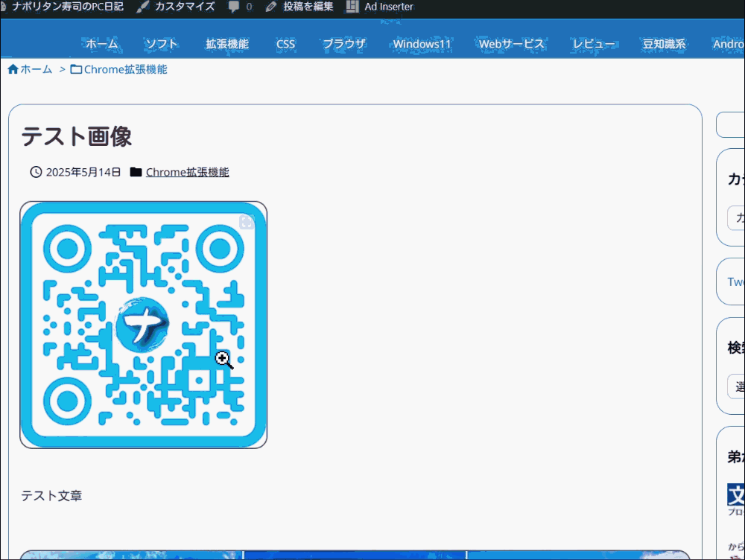Open the 豆知識系 navigation menu
This screenshot has height=560, width=745.
665,44
